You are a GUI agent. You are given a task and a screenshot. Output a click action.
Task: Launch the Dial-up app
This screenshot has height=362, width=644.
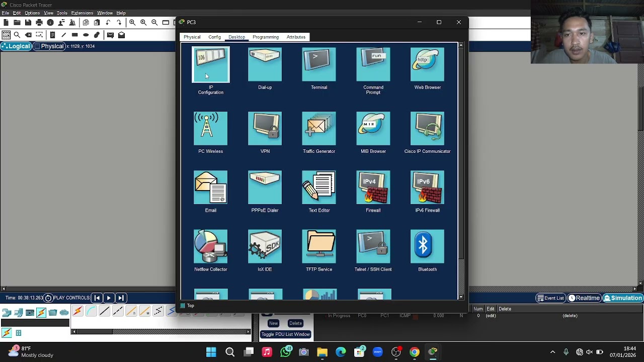coord(265,65)
